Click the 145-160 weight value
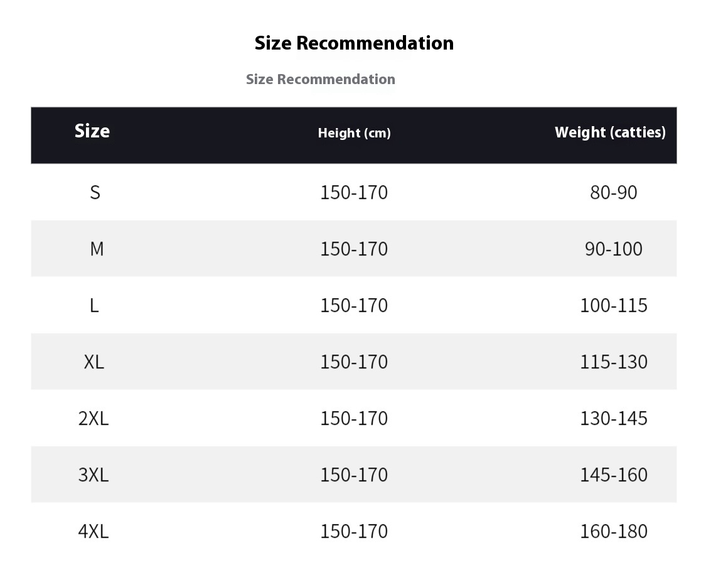The image size is (706, 588). pyautogui.click(x=613, y=475)
